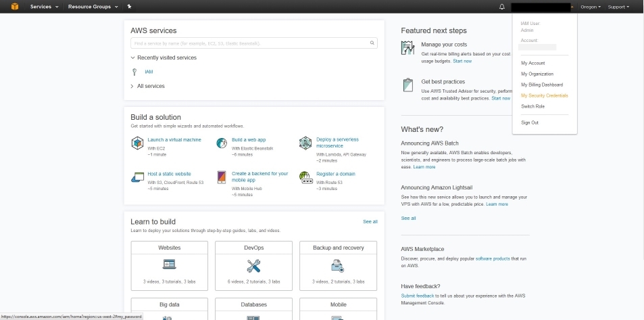Click Launch a virtual machine link

pyautogui.click(x=174, y=140)
